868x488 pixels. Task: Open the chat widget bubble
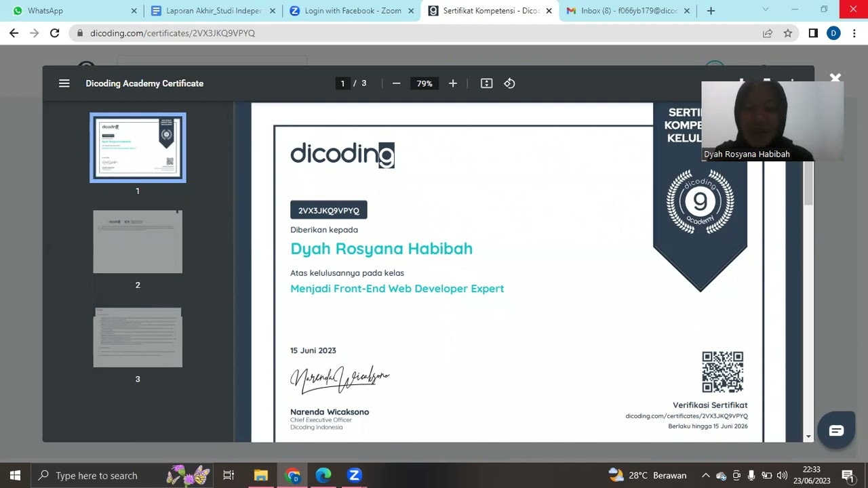point(836,430)
